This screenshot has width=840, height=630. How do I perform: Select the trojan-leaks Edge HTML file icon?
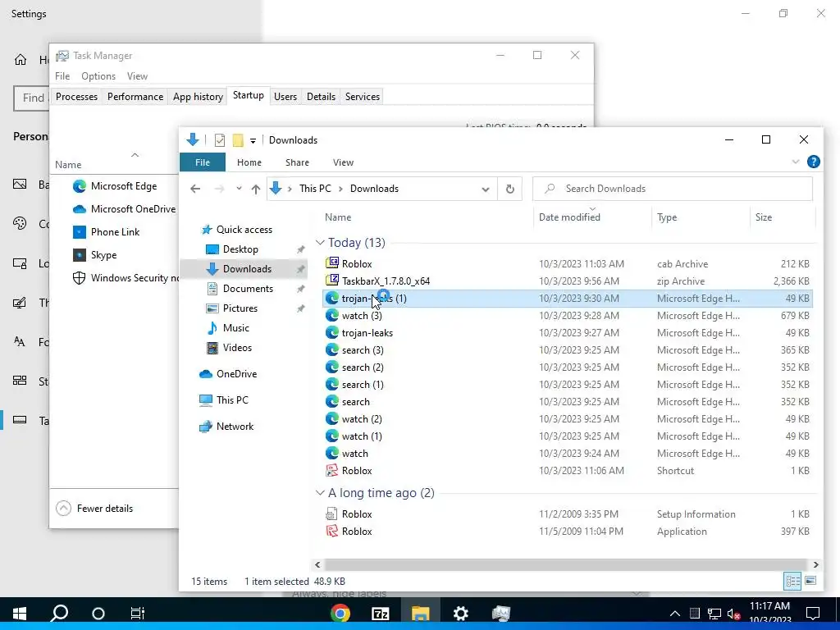332,333
